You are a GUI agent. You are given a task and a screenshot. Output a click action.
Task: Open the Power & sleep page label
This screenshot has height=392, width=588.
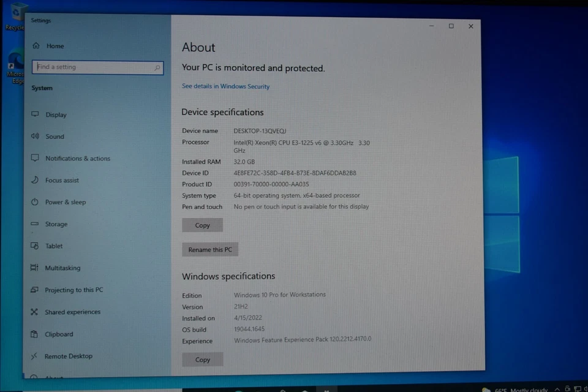tap(66, 202)
